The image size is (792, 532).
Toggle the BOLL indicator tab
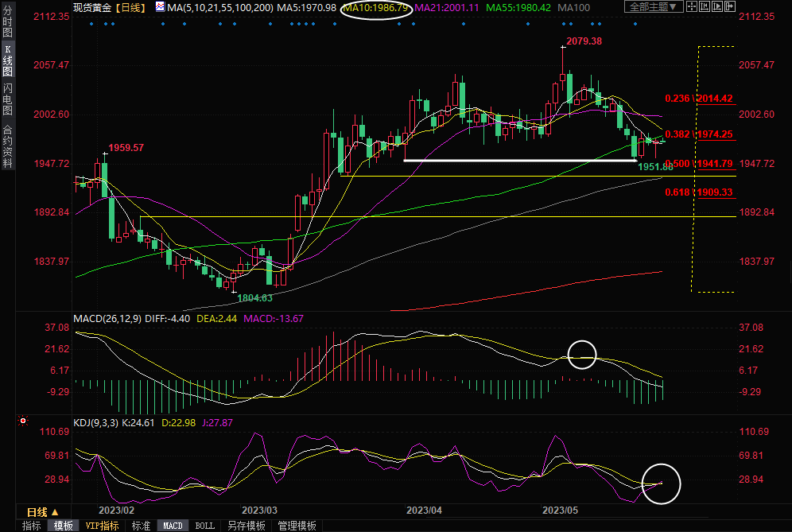(204, 526)
